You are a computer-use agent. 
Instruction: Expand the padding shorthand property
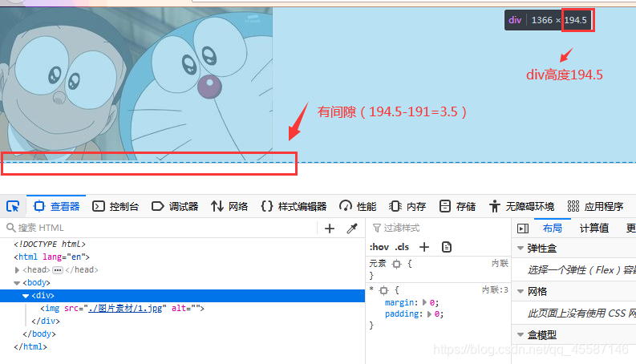click(430, 314)
